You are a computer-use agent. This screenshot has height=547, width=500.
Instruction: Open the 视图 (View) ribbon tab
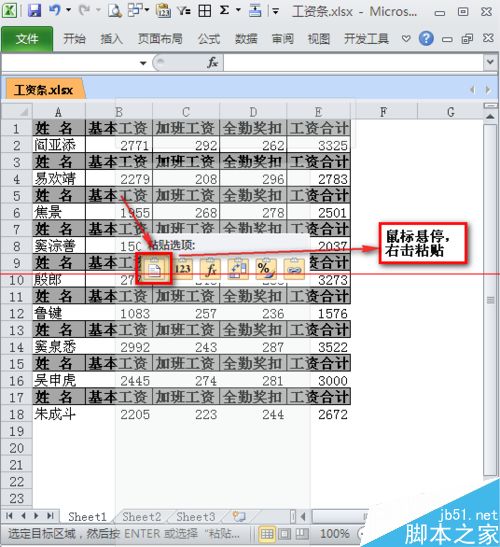[319, 38]
